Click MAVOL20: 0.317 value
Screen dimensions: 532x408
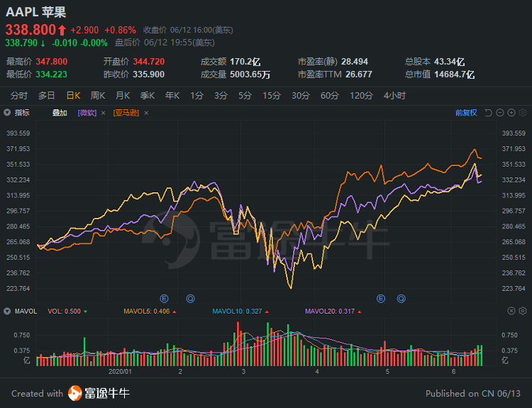pyautogui.click(x=330, y=311)
